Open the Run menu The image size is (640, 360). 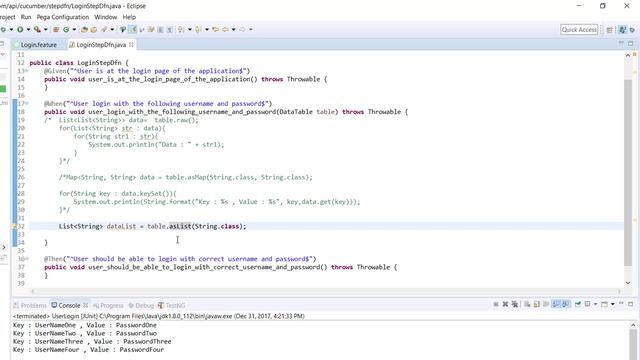tap(26, 17)
